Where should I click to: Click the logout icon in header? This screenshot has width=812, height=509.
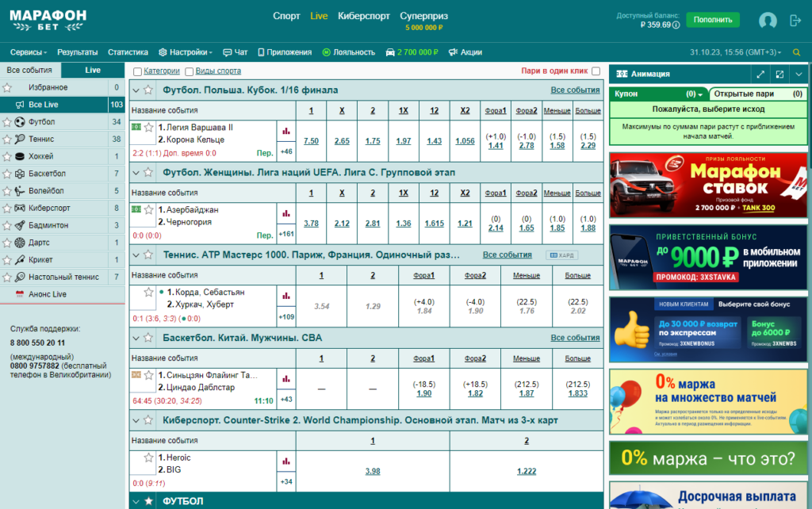point(795,20)
